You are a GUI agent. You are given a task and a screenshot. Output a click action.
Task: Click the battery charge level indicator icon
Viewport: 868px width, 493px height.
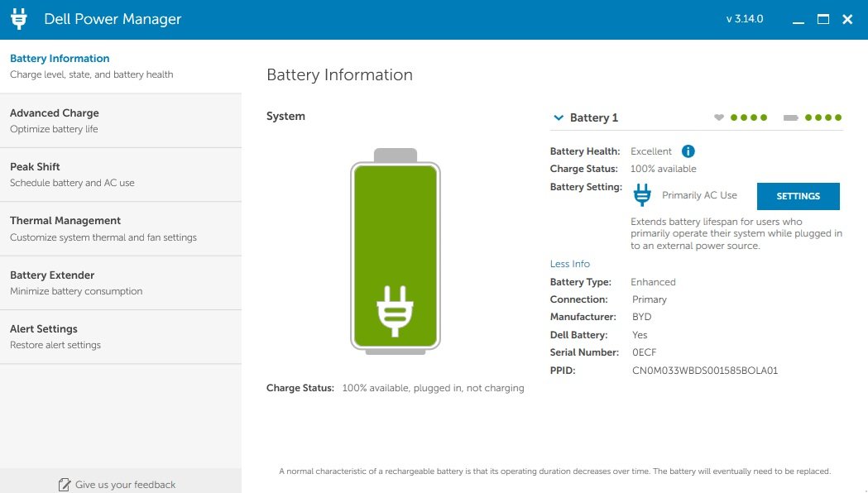click(x=790, y=117)
